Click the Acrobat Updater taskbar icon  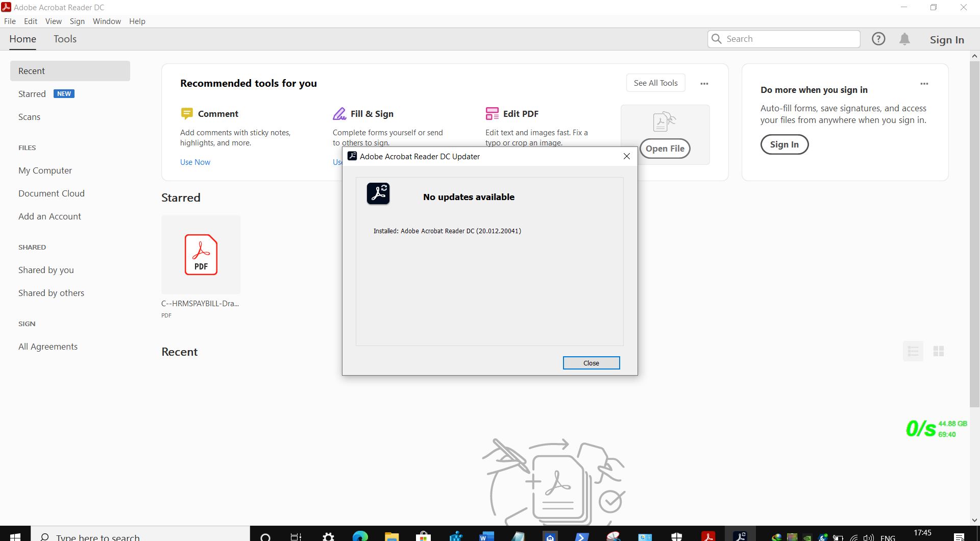click(740, 536)
